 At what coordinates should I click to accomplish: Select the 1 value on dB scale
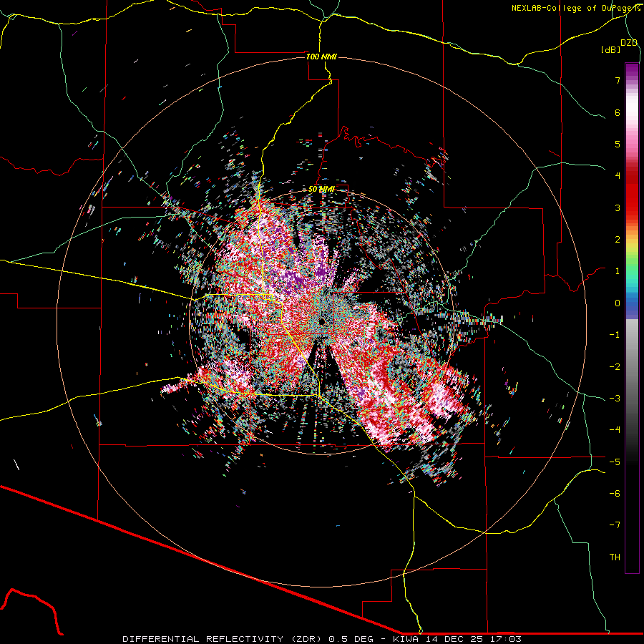(x=618, y=271)
